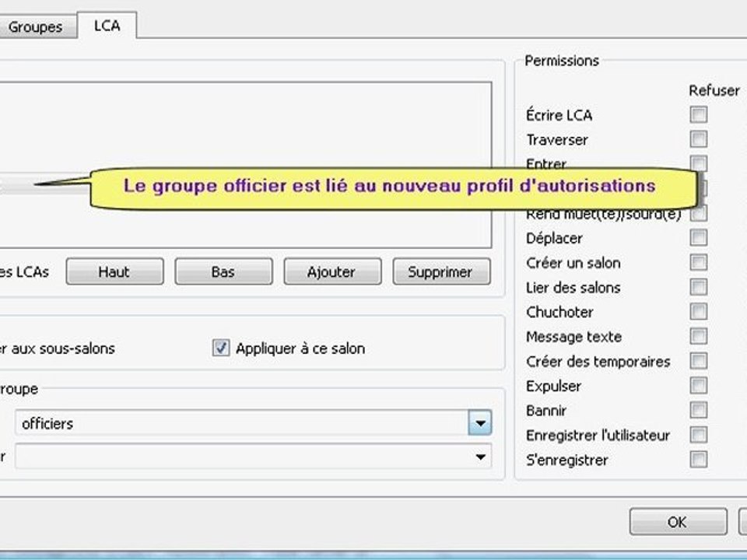The image size is (747, 560).
Task: Click the Traverser permission label
Action: [557, 140]
